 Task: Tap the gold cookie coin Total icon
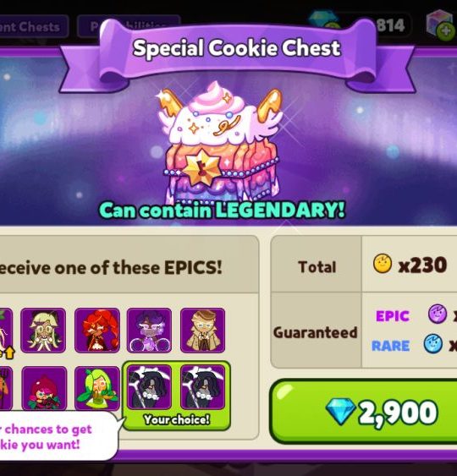coord(383,264)
